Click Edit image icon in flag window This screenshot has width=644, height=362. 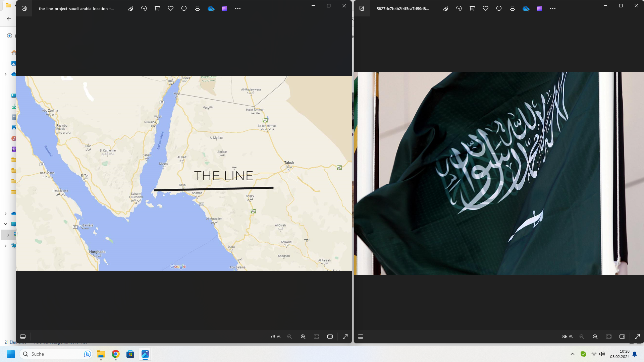click(x=445, y=9)
